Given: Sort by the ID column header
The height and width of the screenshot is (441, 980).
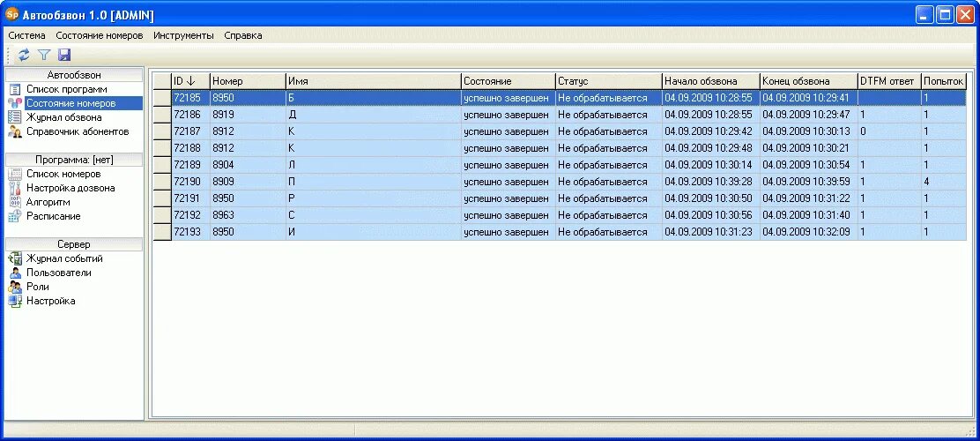Looking at the screenshot, I should [190, 81].
